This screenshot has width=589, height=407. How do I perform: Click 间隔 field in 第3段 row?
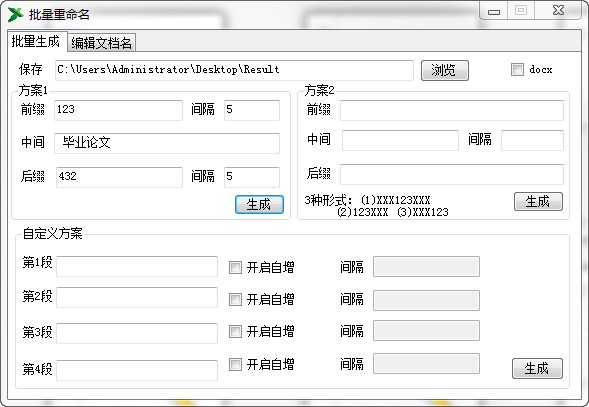(426, 330)
